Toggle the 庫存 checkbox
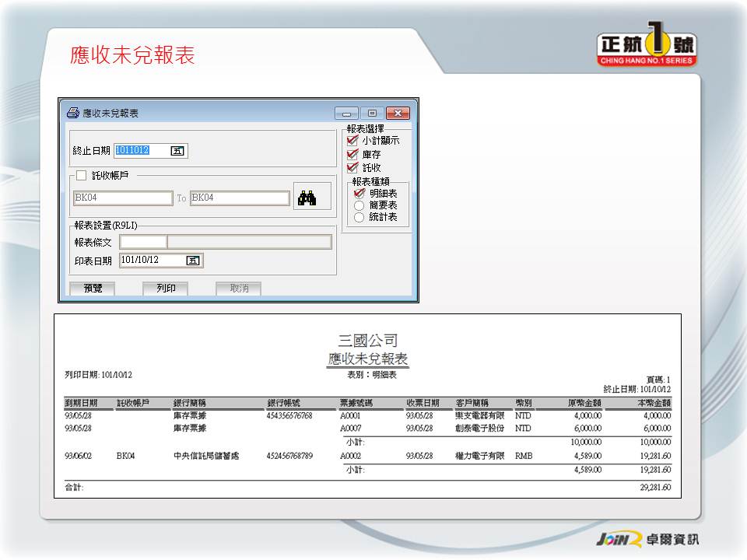Viewport: 747px width, 560px height. [353, 154]
